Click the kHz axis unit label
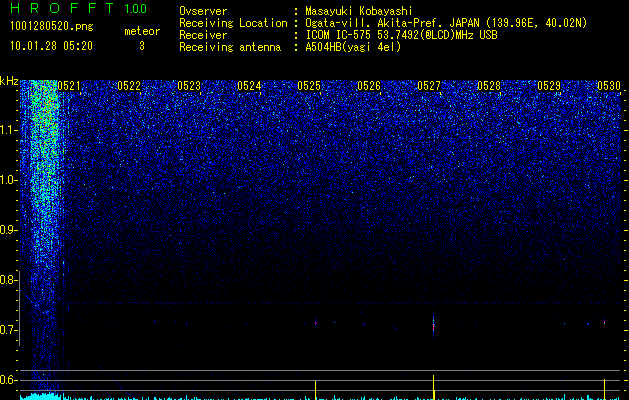Screen dimensions: 629x400 coord(9,81)
